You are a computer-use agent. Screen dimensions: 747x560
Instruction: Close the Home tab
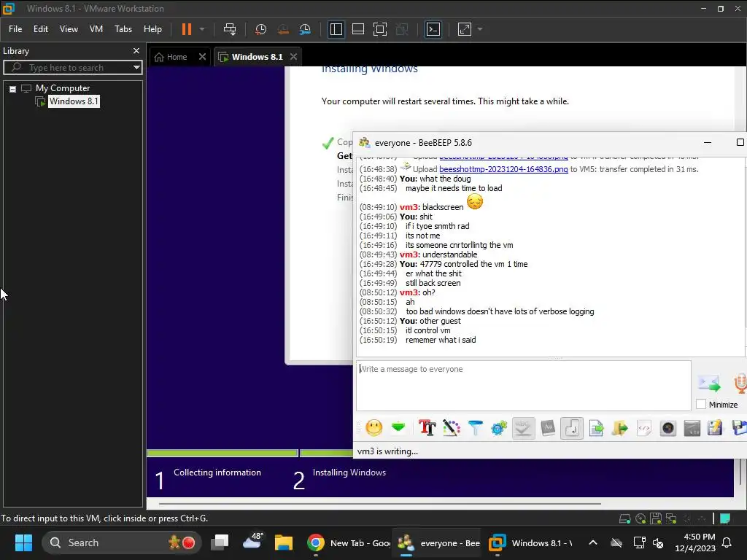click(x=202, y=57)
